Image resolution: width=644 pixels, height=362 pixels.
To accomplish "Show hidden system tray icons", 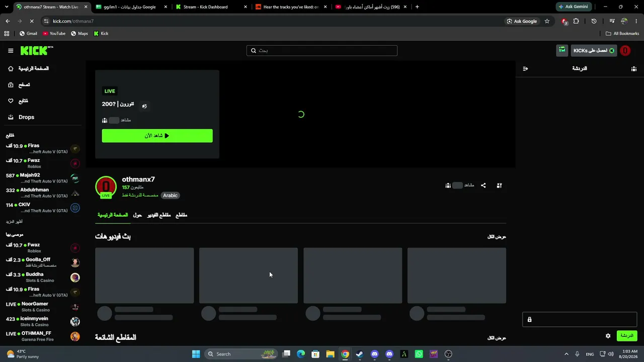I will coord(566,354).
